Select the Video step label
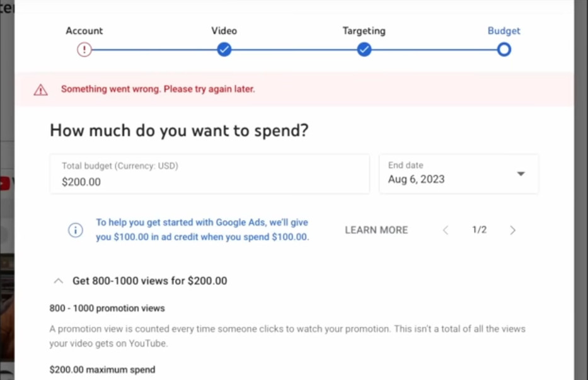 [224, 31]
